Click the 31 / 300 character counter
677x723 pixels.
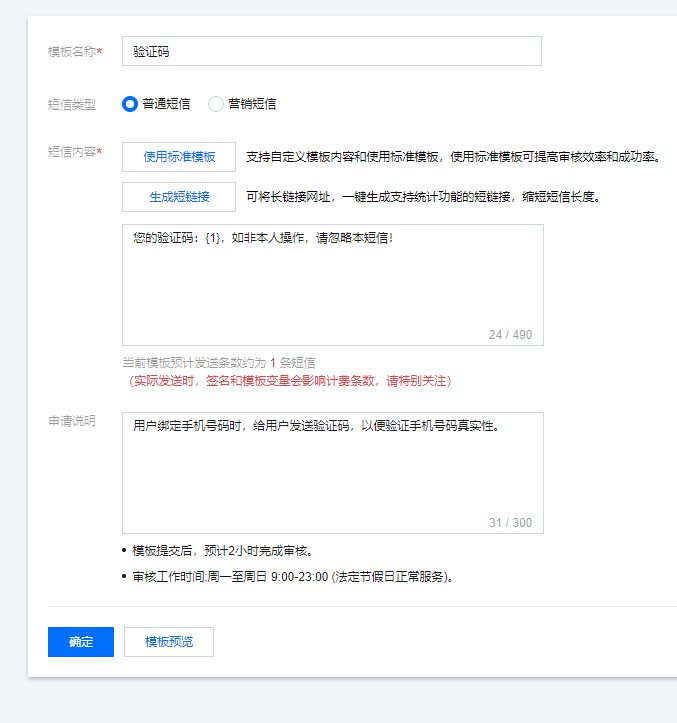pos(510,523)
